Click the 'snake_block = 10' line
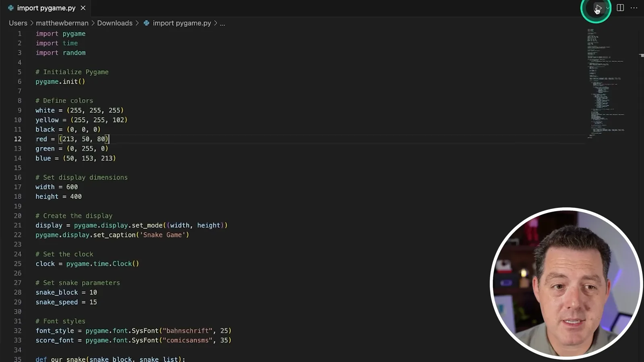The width and height of the screenshot is (644, 362). 66,292
